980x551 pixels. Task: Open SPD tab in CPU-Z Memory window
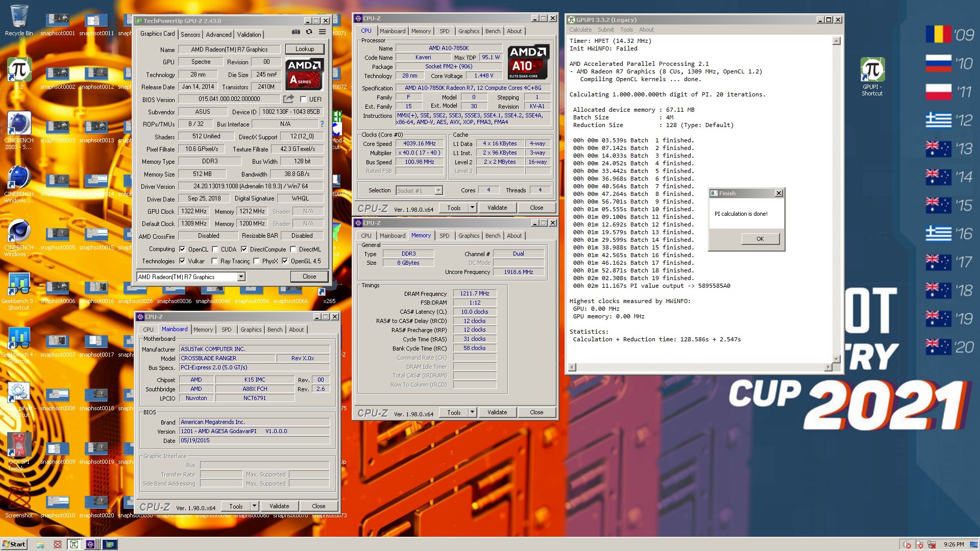pos(445,235)
